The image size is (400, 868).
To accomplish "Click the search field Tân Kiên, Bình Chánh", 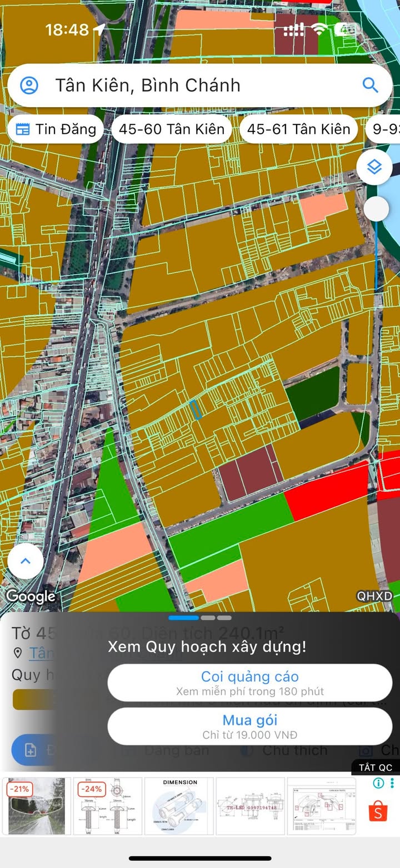I will 200,85.
